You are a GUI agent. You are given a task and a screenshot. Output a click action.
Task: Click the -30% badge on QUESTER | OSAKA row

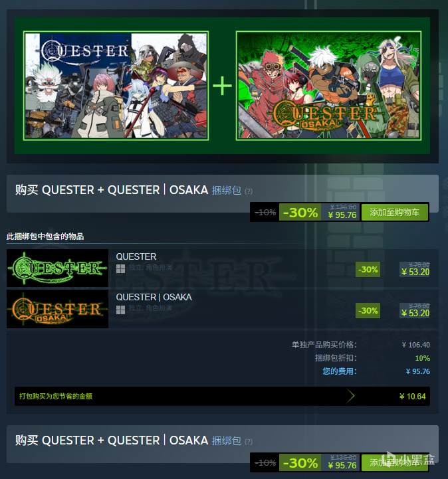(368, 311)
